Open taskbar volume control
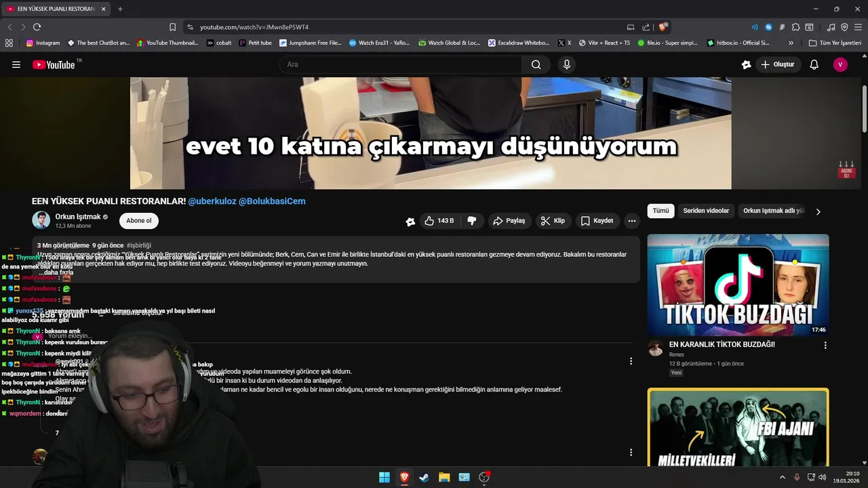The width and height of the screenshot is (868, 488). pos(822,477)
